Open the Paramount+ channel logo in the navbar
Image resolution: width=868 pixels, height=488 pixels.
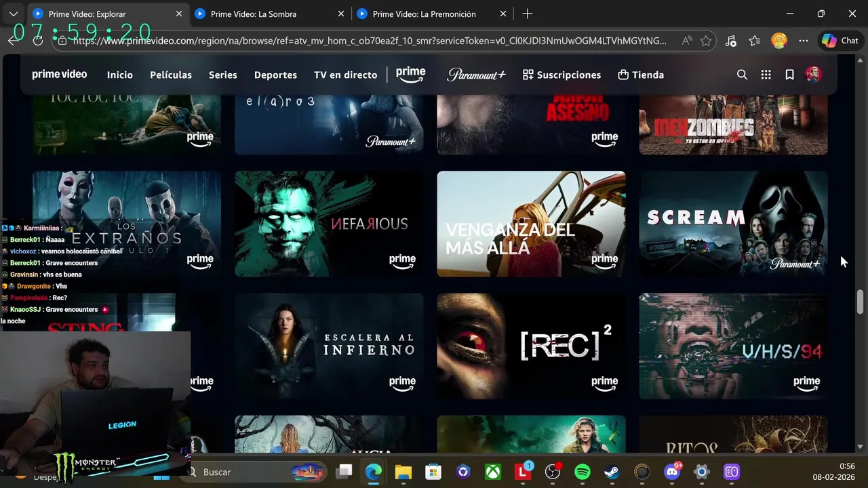click(476, 75)
